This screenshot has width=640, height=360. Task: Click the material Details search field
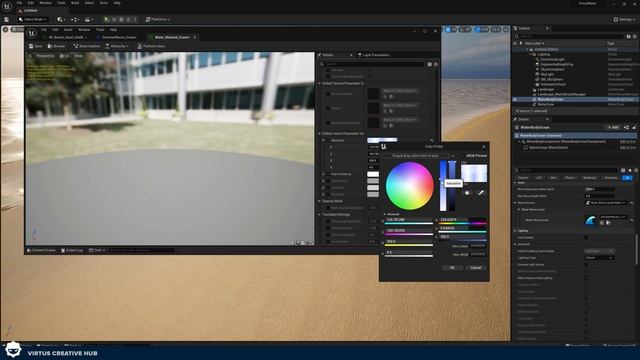(372, 64)
